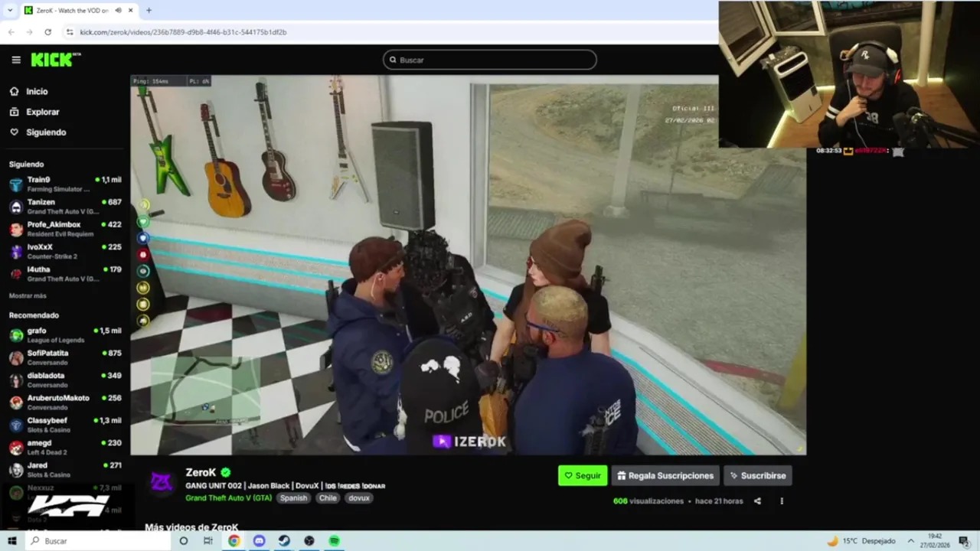The height and width of the screenshot is (551, 980).
Task: Select the Spanish tag
Action: 293,498
